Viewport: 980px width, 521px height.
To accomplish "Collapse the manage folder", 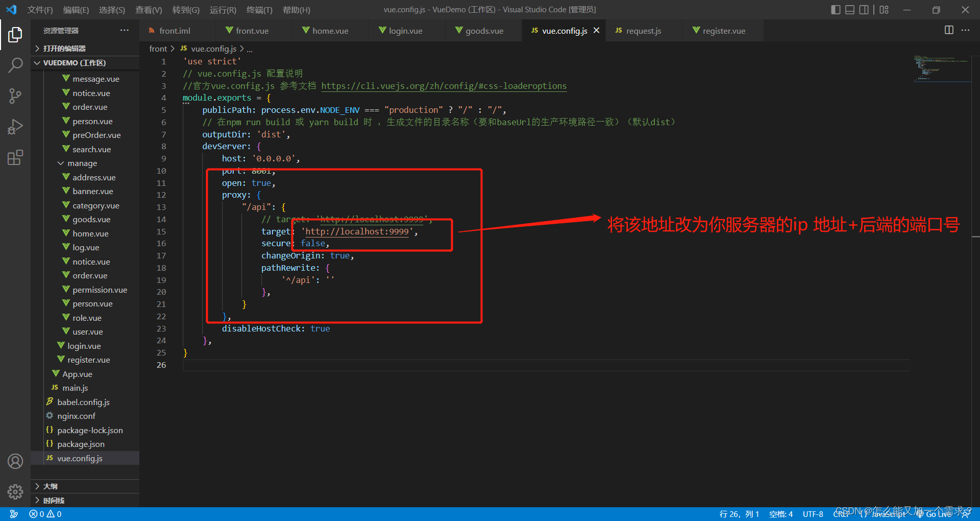I will (82, 163).
